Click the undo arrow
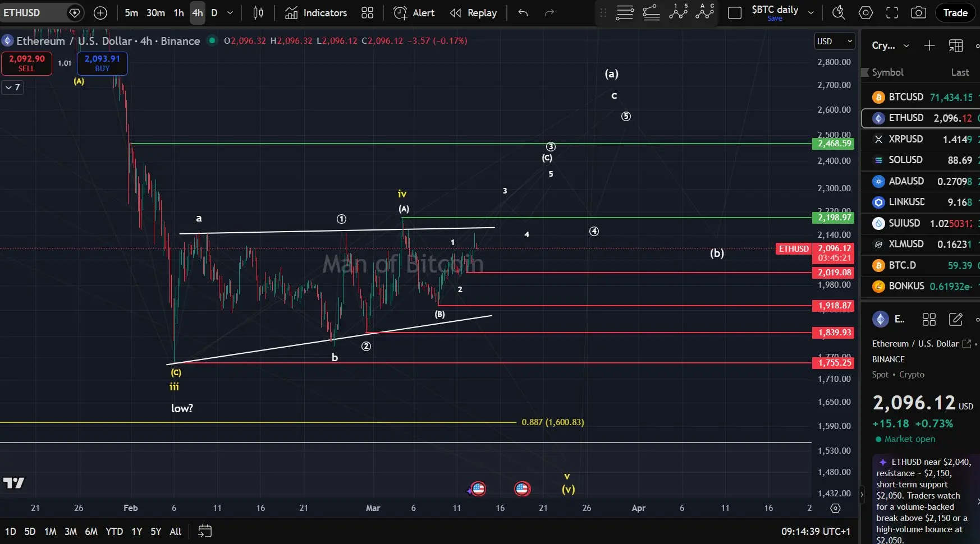980x544 pixels. [x=523, y=13]
